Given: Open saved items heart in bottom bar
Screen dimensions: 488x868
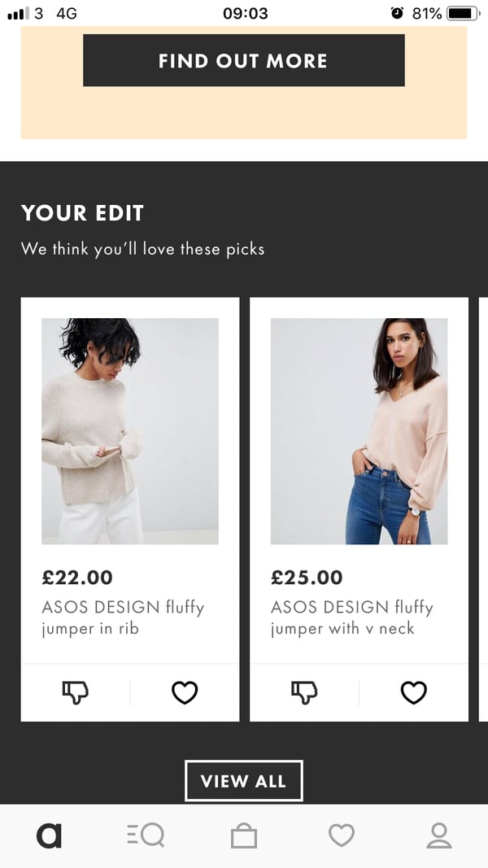Looking at the screenshot, I should click(342, 835).
